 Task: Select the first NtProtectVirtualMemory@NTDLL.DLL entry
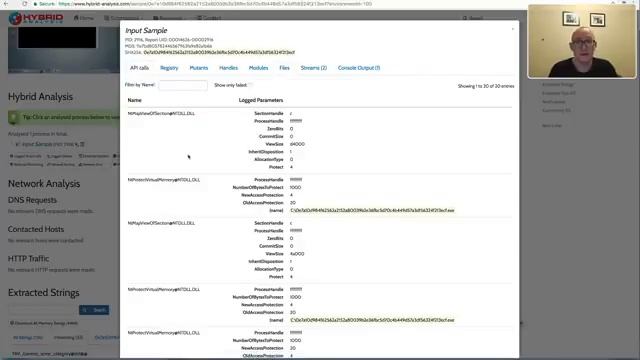tap(164, 180)
